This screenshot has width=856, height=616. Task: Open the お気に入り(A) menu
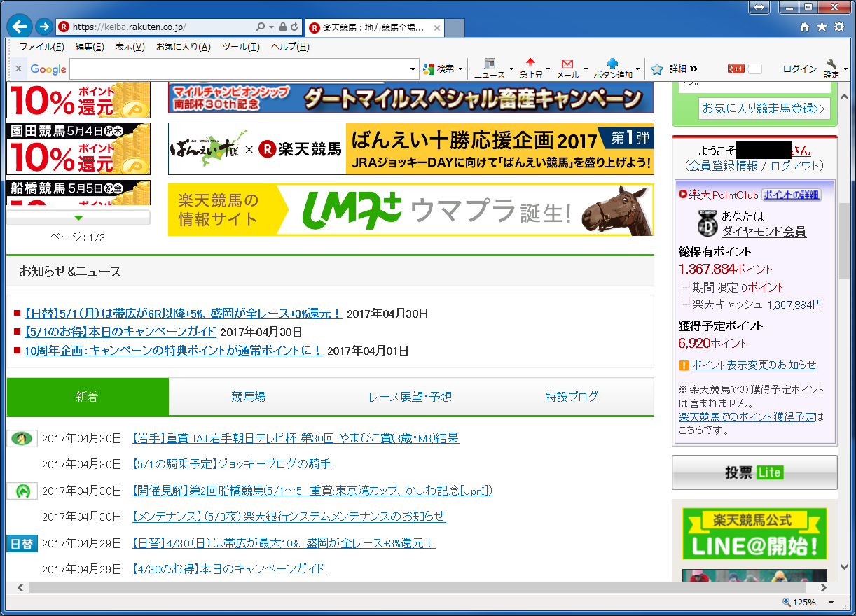point(183,47)
